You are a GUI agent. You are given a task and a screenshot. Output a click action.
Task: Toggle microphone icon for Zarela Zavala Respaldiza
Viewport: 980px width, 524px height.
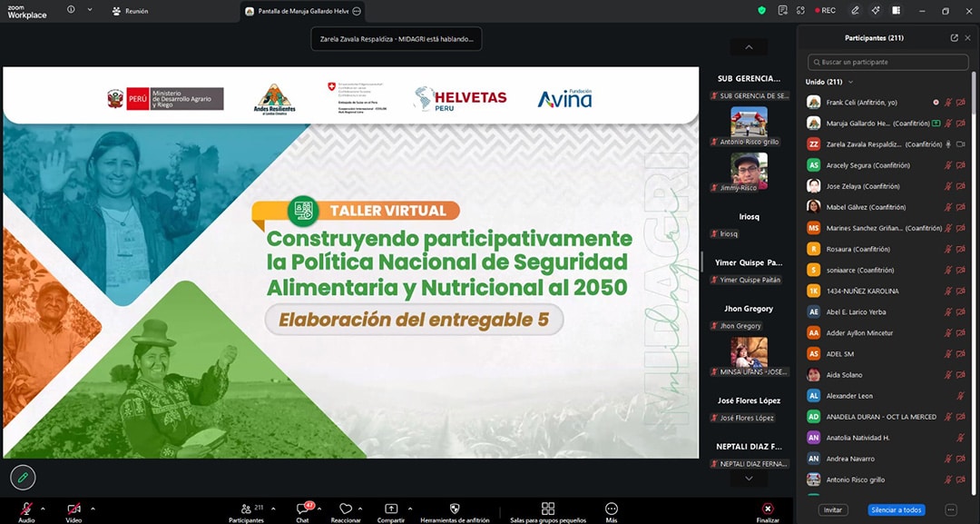pos(948,144)
